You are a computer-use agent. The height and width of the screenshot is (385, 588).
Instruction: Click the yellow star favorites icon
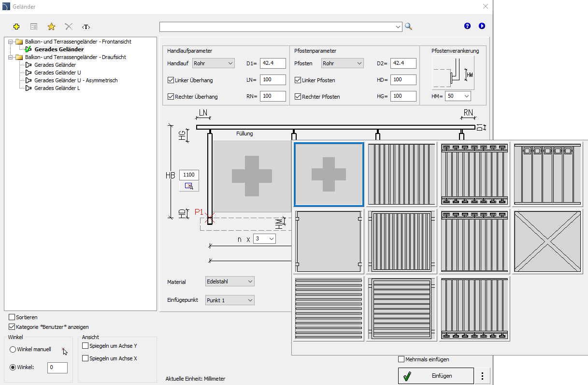coord(51,27)
